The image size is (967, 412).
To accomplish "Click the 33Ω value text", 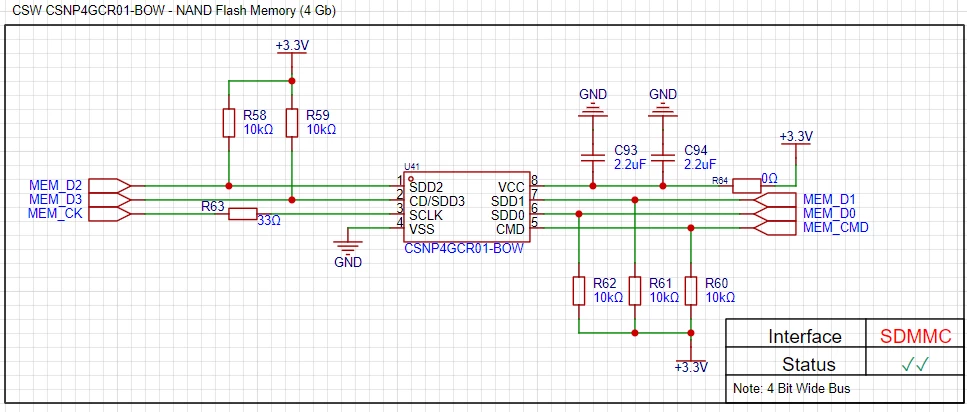I will (x=269, y=221).
